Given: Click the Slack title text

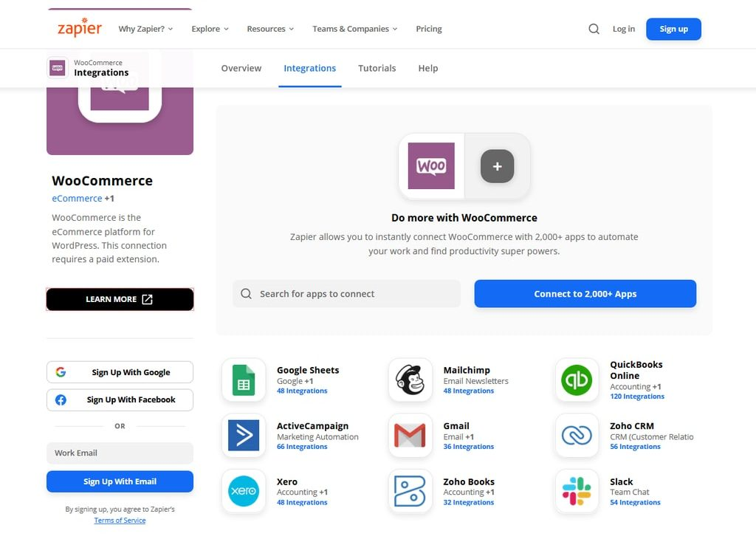Looking at the screenshot, I should [x=621, y=481].
